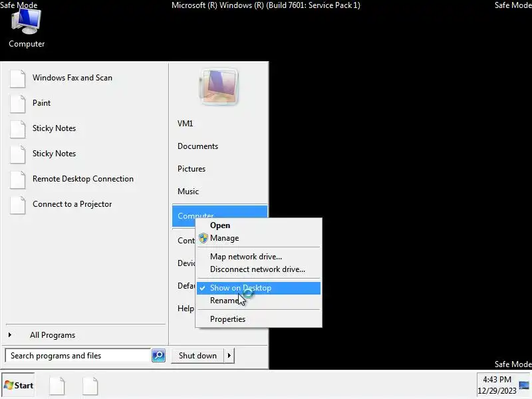Launch Paint from Start menu
This screenshot has width=532, height=399.
point(41,103)
